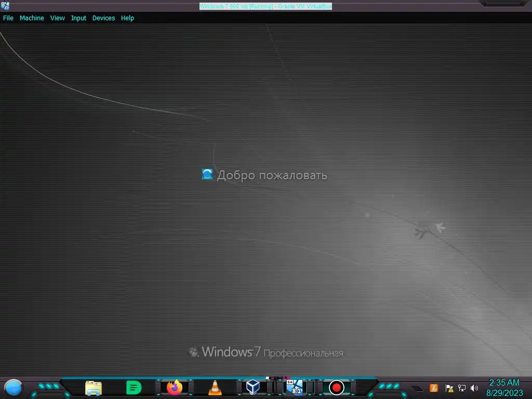
Task: Open the orange Java tray icon
Action: coord(434,388)
